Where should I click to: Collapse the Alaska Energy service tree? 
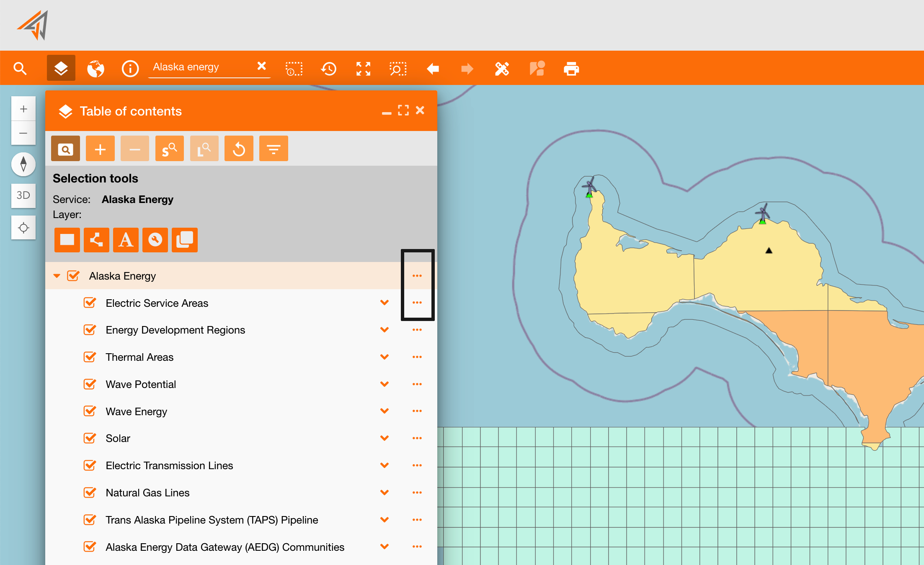pos(57,276)
